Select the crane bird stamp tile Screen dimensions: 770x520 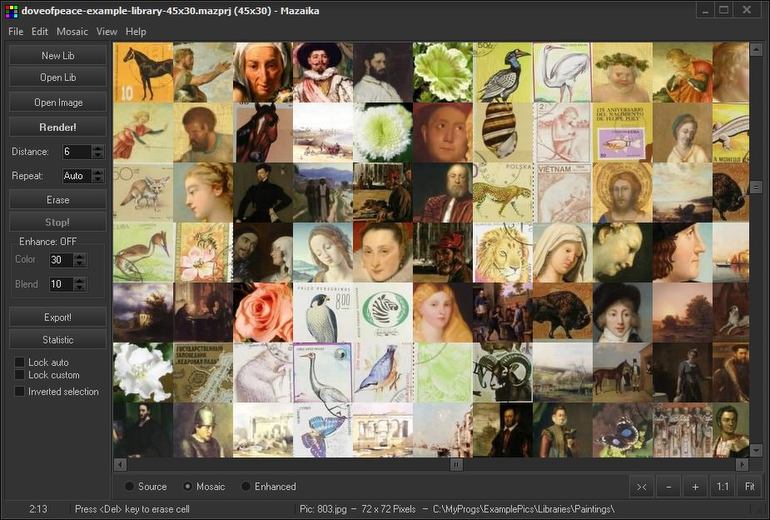323,372
